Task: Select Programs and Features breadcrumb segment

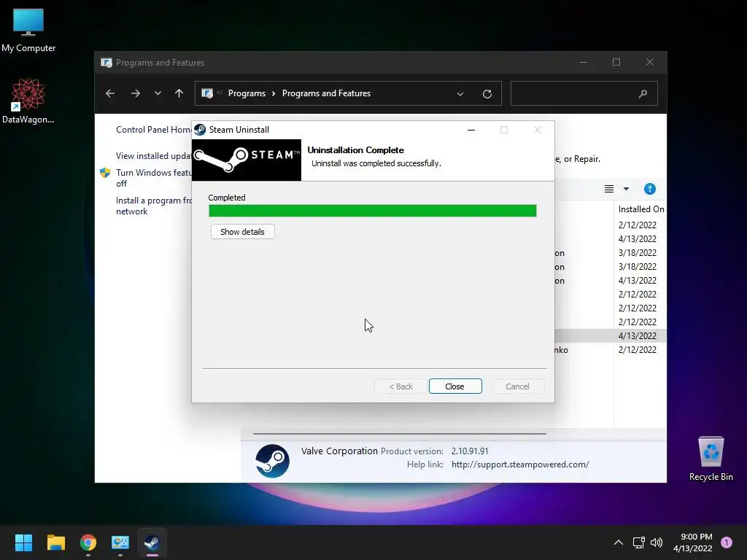Action: point(326,93)
